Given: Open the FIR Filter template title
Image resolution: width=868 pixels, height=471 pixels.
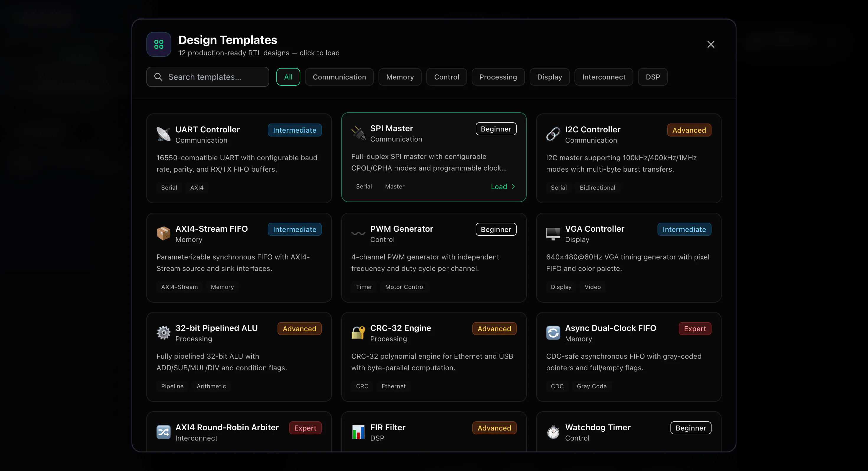Looking at the screenshot, I should (x=388, y=427).
